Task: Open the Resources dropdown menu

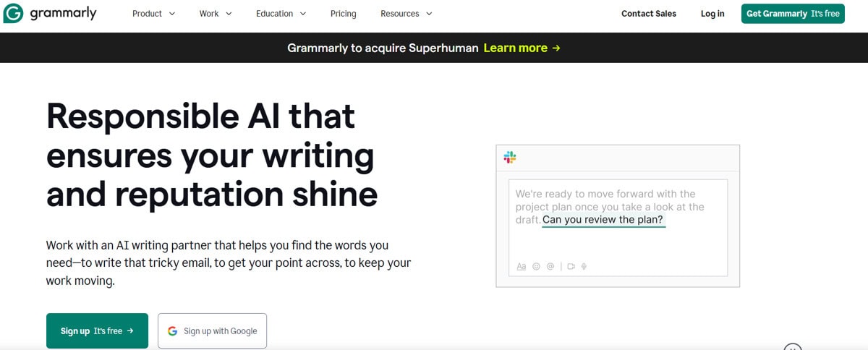Action: 406,14
